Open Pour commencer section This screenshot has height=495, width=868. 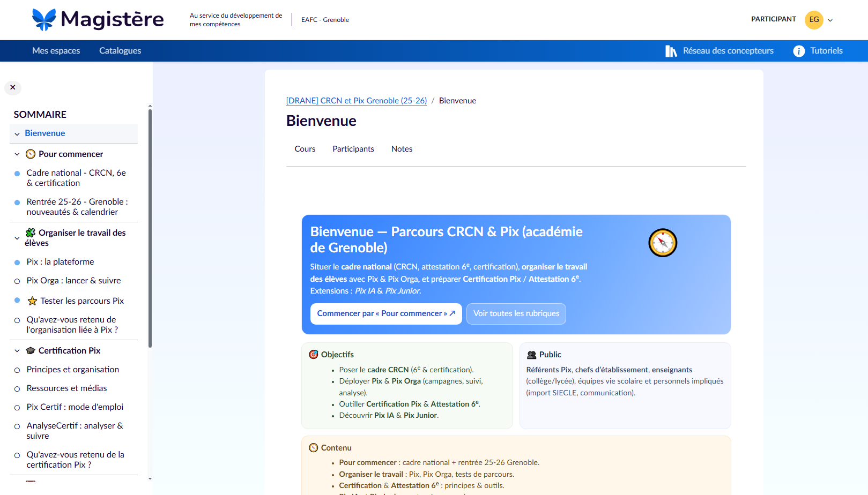[71, 154]
